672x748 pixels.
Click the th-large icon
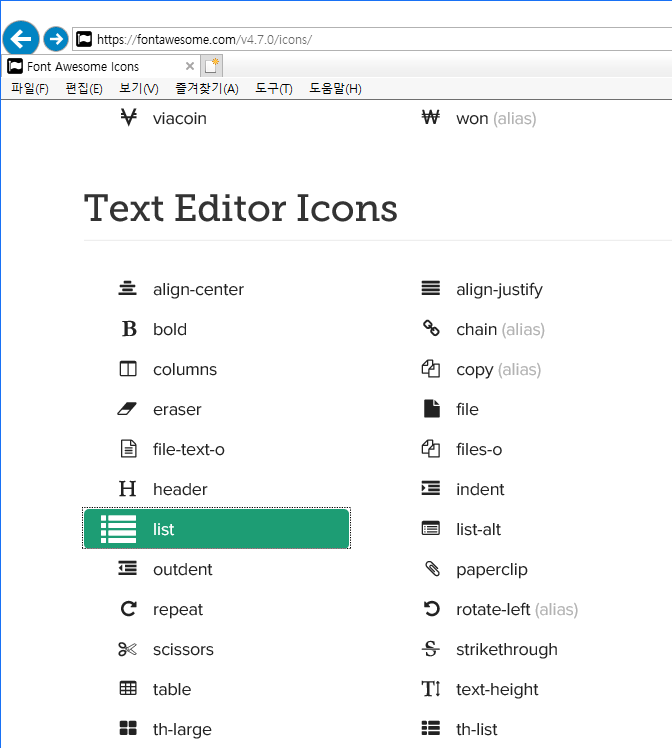point(128,728)
